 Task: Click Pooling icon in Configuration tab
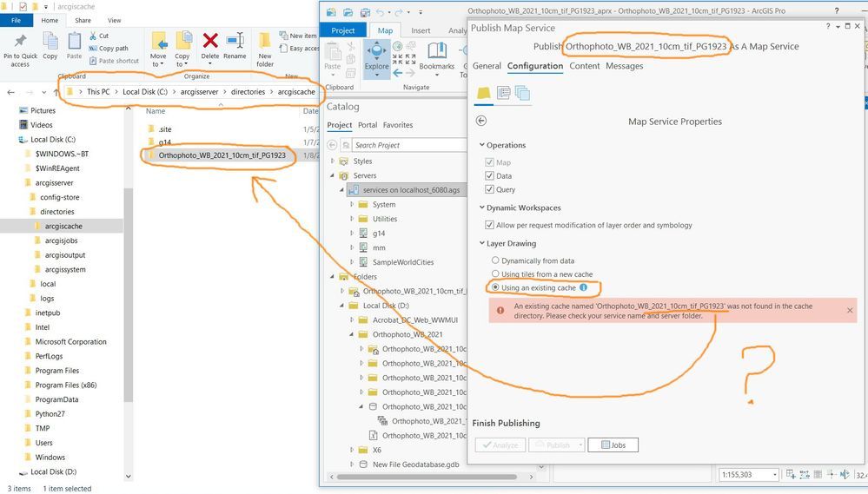point(522,92)
